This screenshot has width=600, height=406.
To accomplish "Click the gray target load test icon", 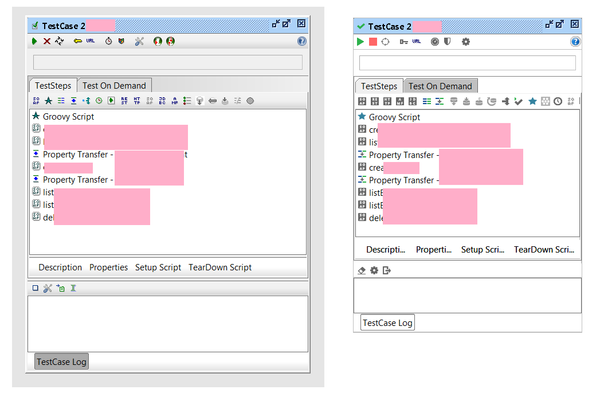I will click(435, 42).
